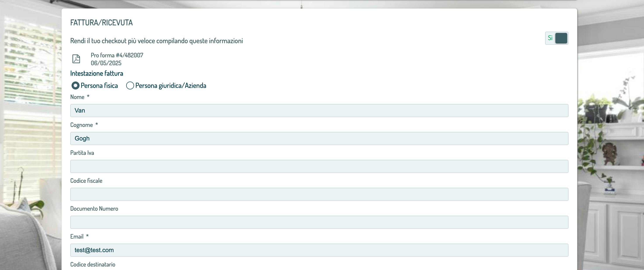Click the Nome field label

pyautogui.click(x=77, y=97)
